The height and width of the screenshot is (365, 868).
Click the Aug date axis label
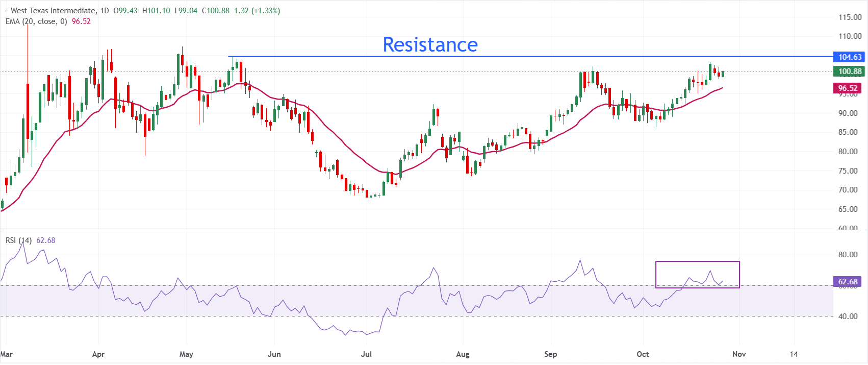click(x=463, y=354)
